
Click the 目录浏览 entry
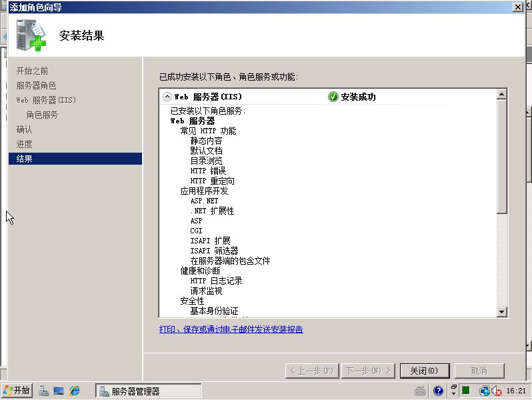click(206, 161)
